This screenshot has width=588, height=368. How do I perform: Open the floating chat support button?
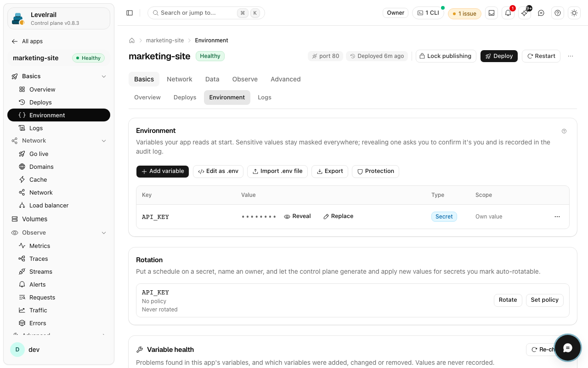(x=568, y=348)
